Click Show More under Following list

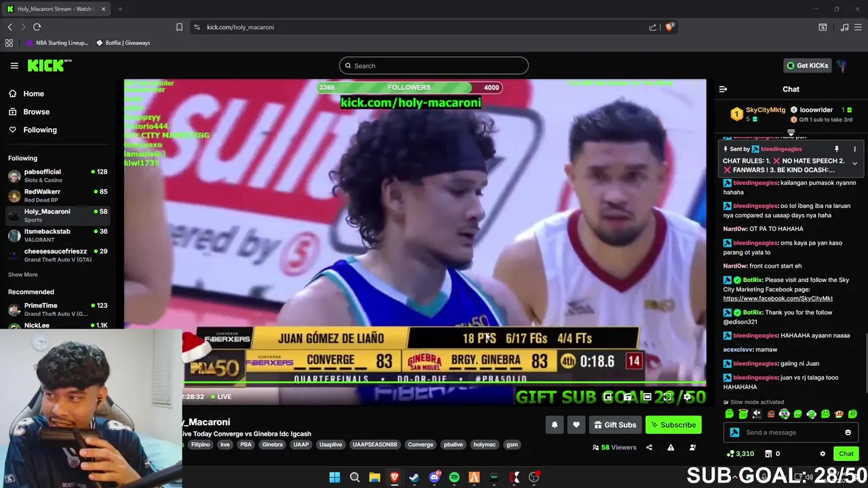(23, 274)
